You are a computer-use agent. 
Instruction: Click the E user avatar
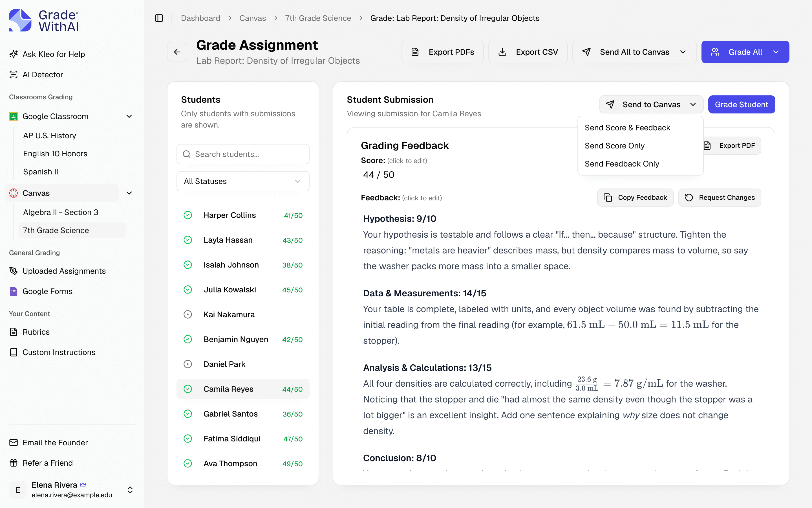18,490
